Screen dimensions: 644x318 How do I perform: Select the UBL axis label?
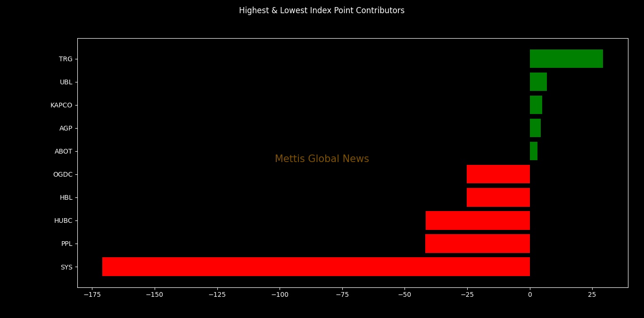click(66, 82)
